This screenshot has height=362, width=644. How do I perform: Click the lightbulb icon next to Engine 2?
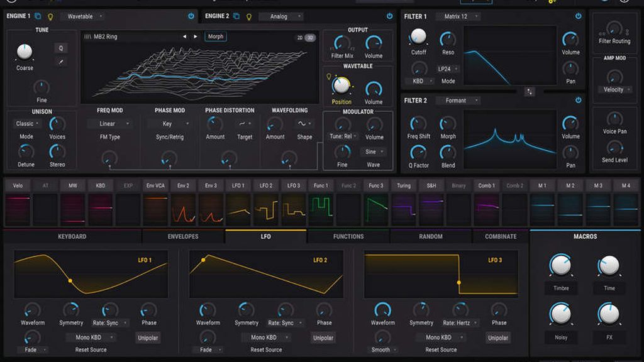coord(248,16)
